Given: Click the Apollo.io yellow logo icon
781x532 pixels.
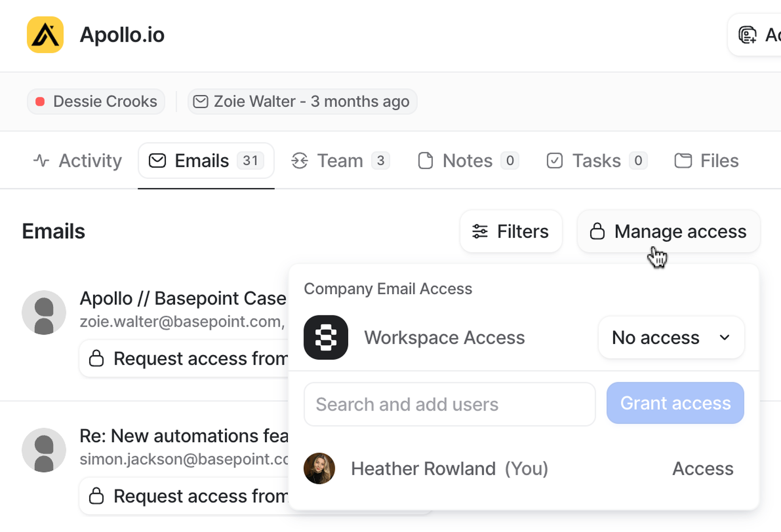Looking at the screenshot, I should [45, 35].
